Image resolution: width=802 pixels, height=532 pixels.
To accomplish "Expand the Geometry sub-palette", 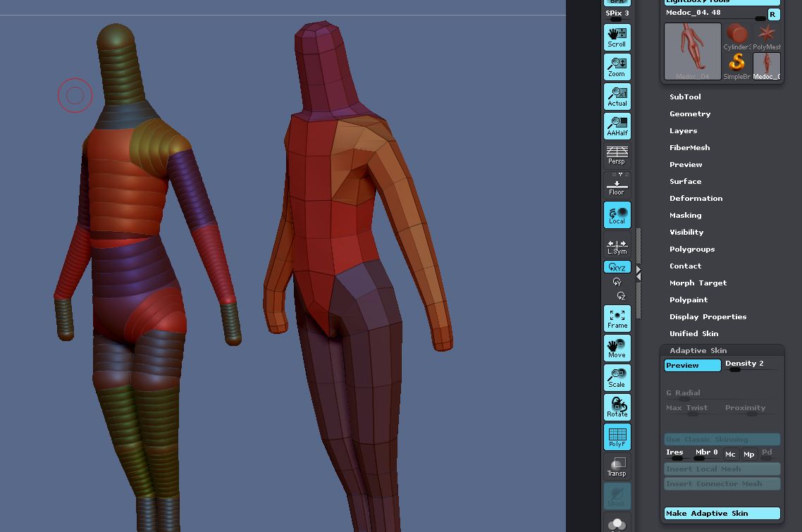I will pos(690,113).
